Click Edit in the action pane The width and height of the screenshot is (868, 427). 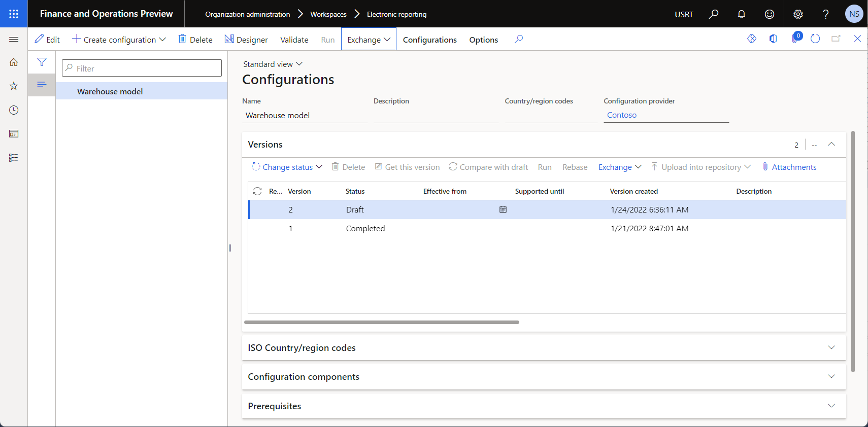[x=47, y=39]
